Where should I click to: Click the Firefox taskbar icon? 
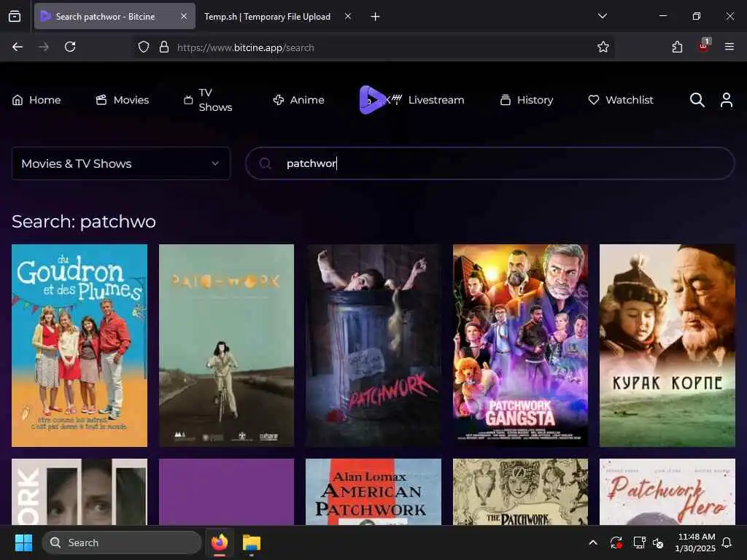220,542
